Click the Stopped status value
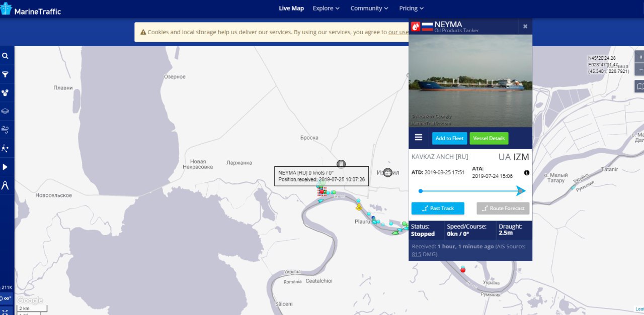Screen dimensions: 644x315 click(423, 234)
